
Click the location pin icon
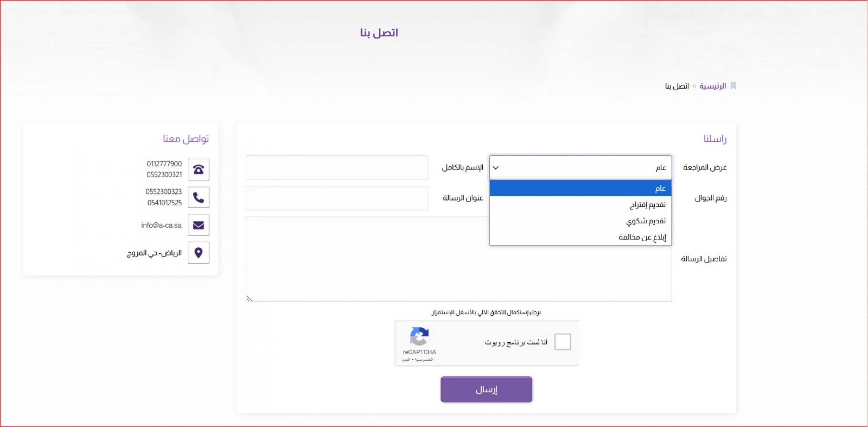[198, 253]
